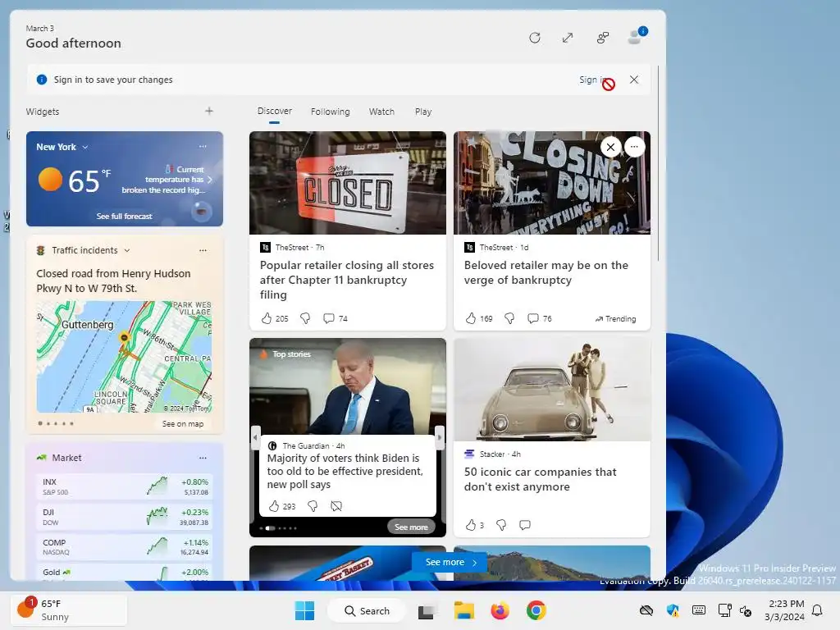840x630 pixels.
Task: Open the Following tab
Action: (x=330, y=112)
